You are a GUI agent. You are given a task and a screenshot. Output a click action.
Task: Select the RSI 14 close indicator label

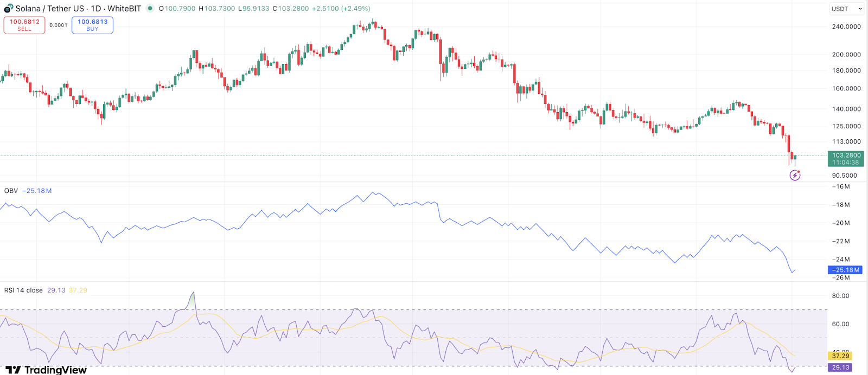23,290
